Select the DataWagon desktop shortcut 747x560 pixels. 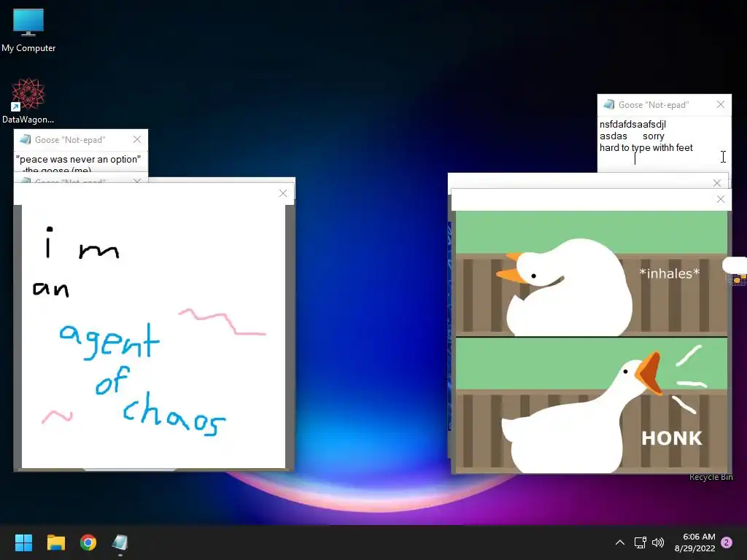click(x=28, y=101)
